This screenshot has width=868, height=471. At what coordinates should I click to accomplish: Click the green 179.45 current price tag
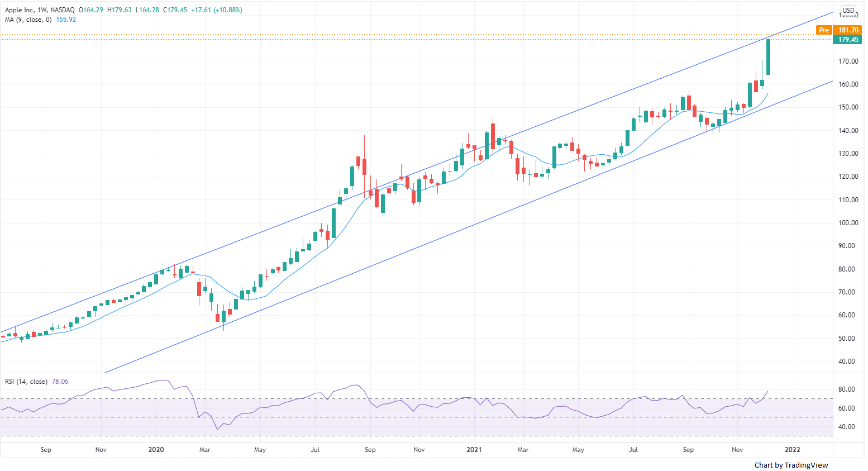pos(848,40)
